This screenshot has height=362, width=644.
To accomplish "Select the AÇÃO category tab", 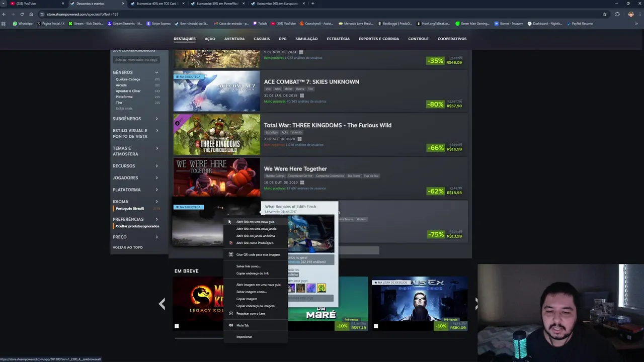I will pyautogui.click(x=210, y=39).
